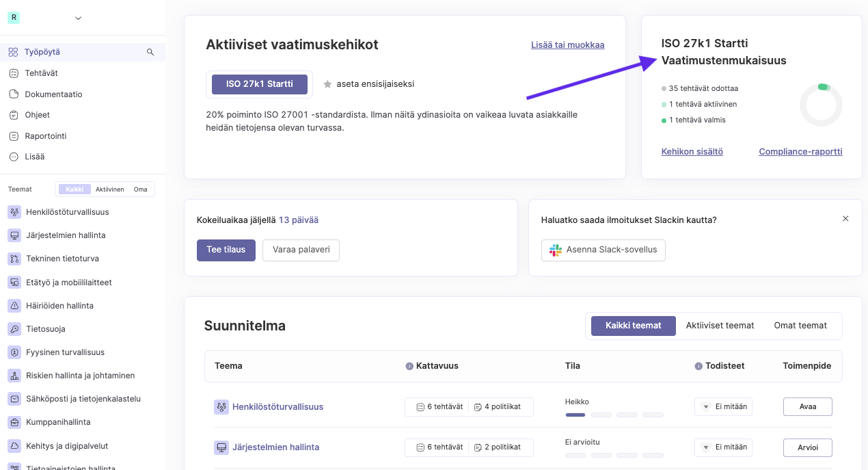This screenshot has width=868, height=470.
Task: Open the Kehikon sisältö link
Action: click(x=692, y=152)
